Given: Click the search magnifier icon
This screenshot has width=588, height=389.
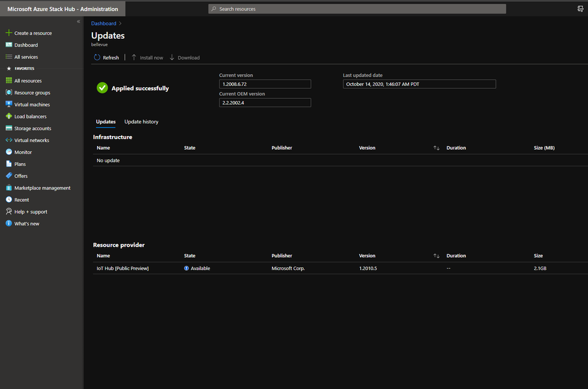Looking at the screenshot, I should pos(214,9).
